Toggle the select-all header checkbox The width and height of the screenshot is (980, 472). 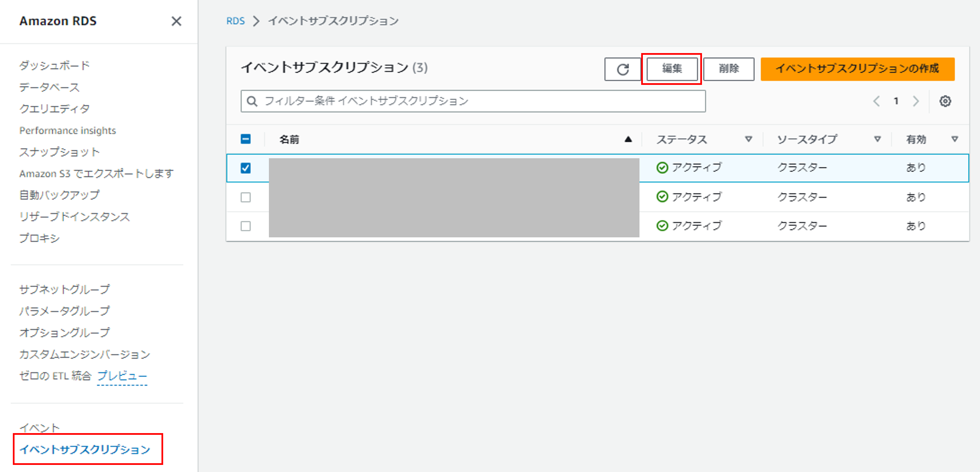(246, 139)
